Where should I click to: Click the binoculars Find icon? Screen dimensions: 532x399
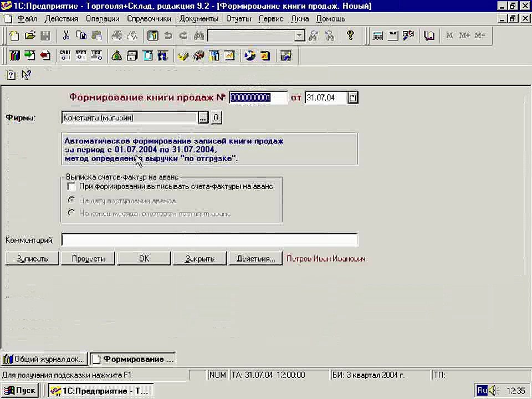[x=199, y=35]
